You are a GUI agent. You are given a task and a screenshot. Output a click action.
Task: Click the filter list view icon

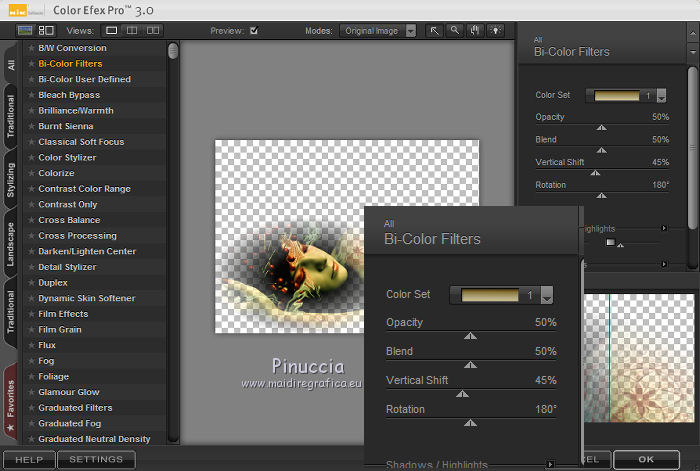point(25,30)
